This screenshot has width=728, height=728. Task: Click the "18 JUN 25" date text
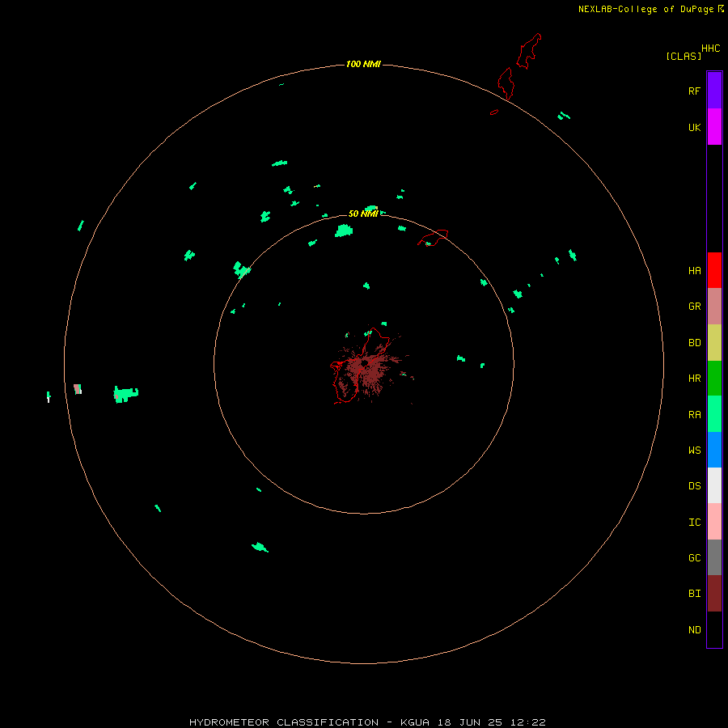470,722
